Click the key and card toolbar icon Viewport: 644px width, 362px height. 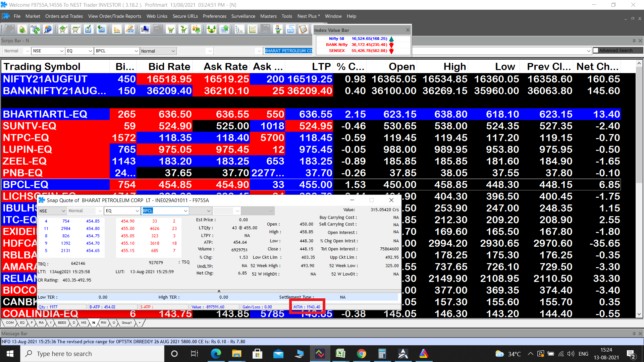click(x=130, y=29)
